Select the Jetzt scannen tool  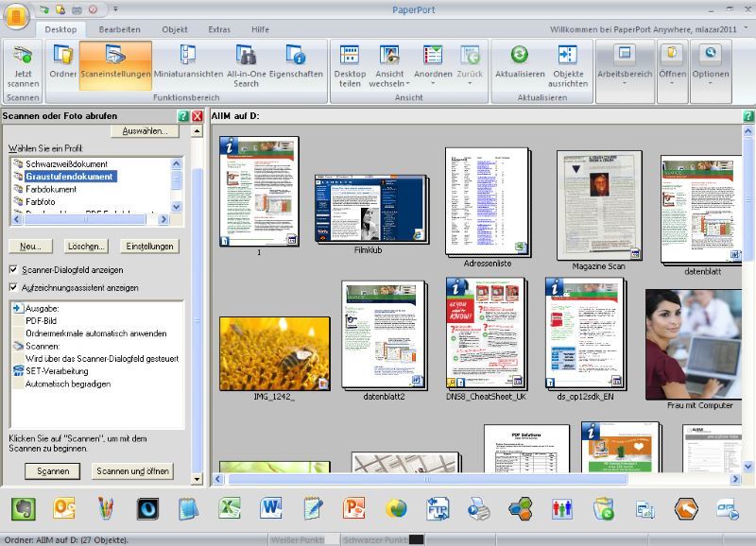pos(21,66)
